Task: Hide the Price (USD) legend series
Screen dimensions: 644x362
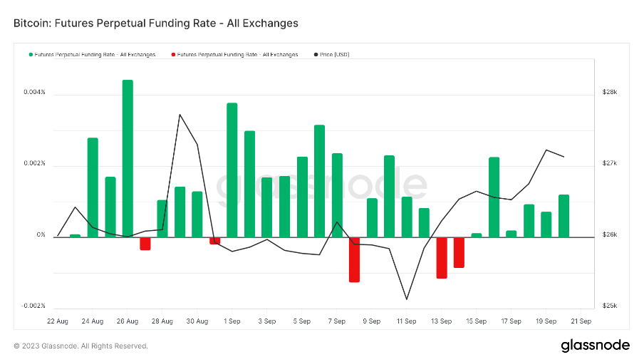Action: pyautogui.click(x=334, y=54)
